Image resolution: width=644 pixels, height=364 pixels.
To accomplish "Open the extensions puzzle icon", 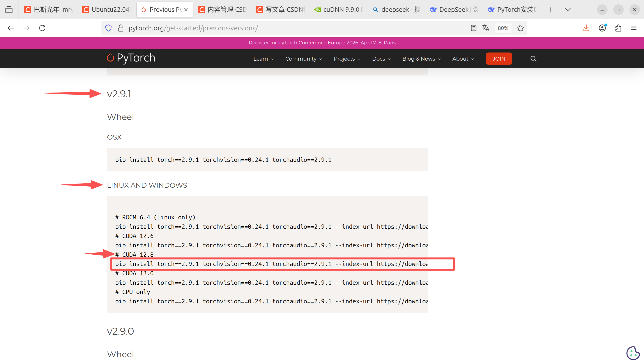I will [x=618, y=28].
